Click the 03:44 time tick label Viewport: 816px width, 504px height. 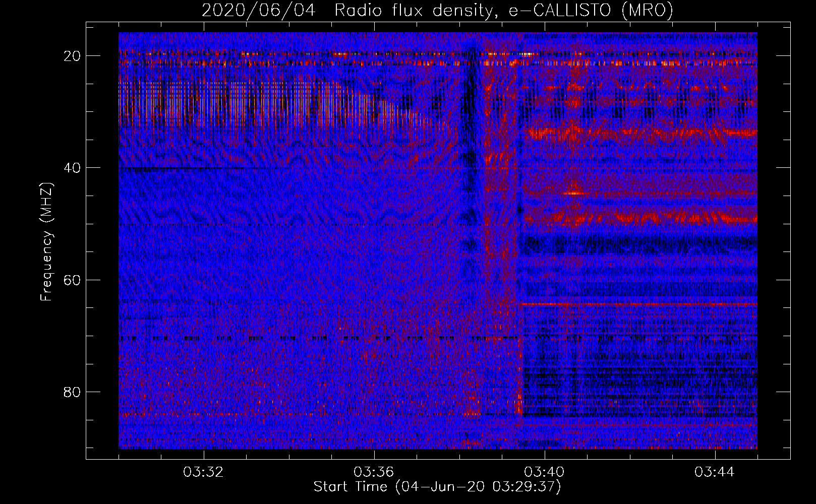[715, 472]
